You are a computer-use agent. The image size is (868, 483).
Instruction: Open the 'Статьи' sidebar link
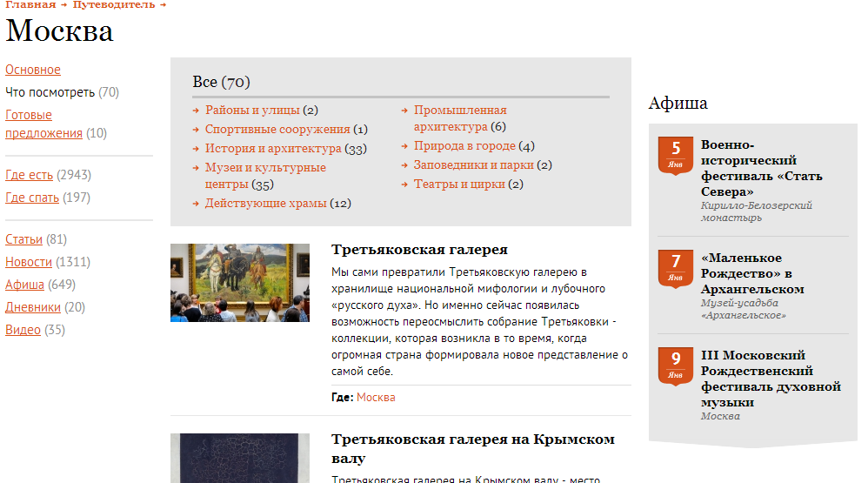click(23, 239)
